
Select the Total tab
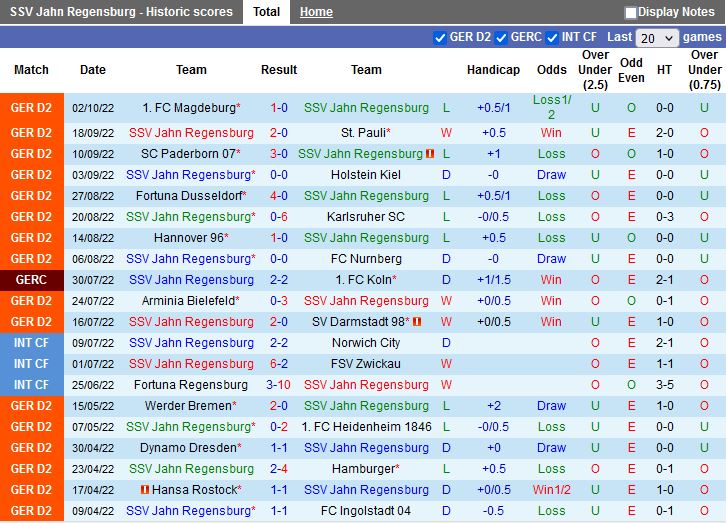click(266, 12)
